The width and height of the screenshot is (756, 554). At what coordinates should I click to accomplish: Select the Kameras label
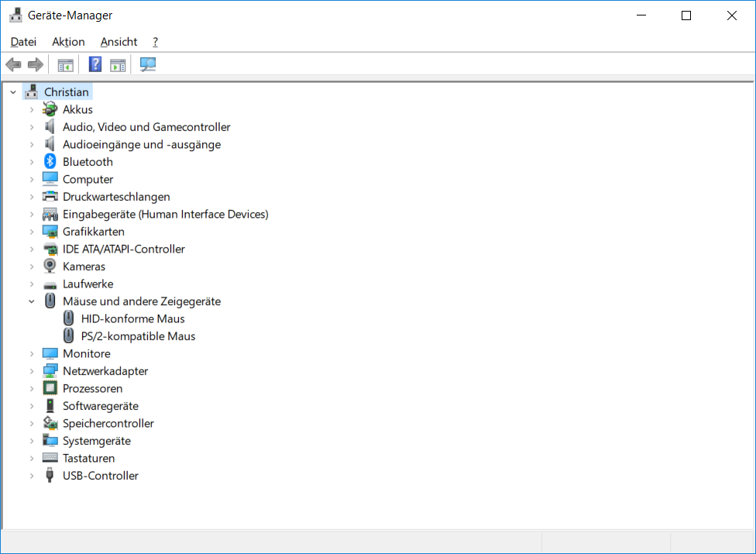(x=84, y=266)
